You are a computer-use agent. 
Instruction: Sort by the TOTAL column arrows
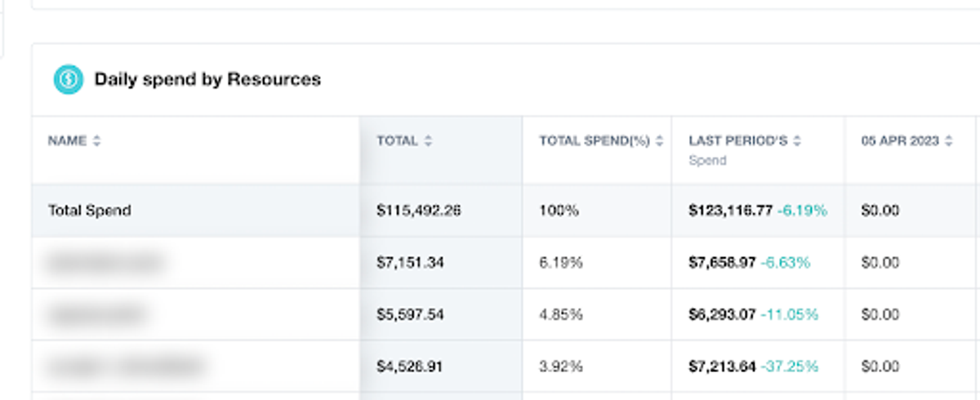click(x=428, y=141)
